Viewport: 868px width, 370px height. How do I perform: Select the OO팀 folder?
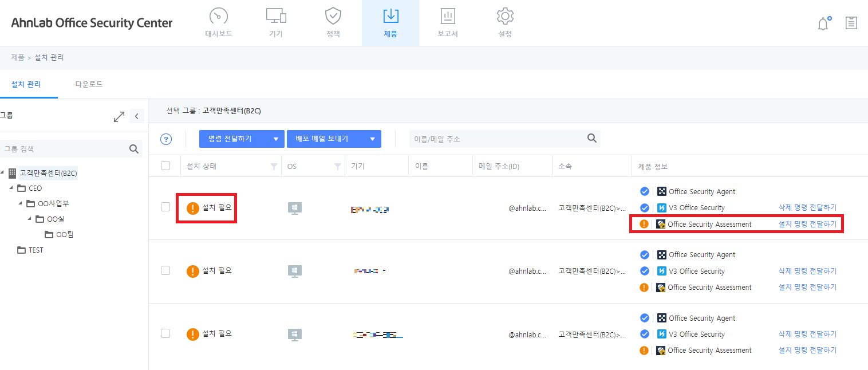[x=65, y=234]
